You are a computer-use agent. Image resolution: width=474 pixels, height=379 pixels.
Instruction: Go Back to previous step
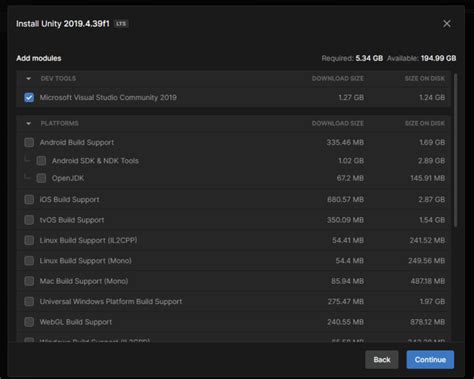[x=382, y=360]
